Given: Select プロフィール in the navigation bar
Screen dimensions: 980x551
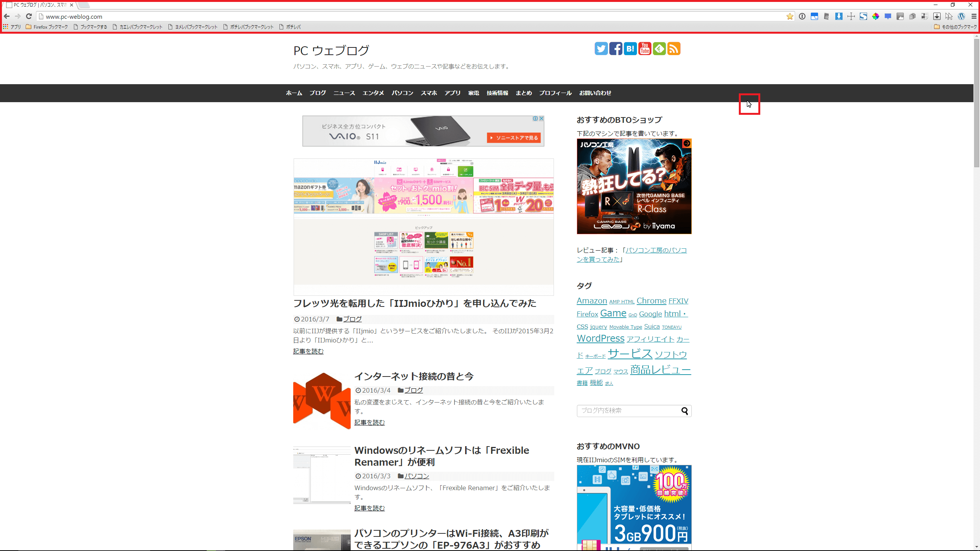Looking at the screenshot, I should 555,93.
